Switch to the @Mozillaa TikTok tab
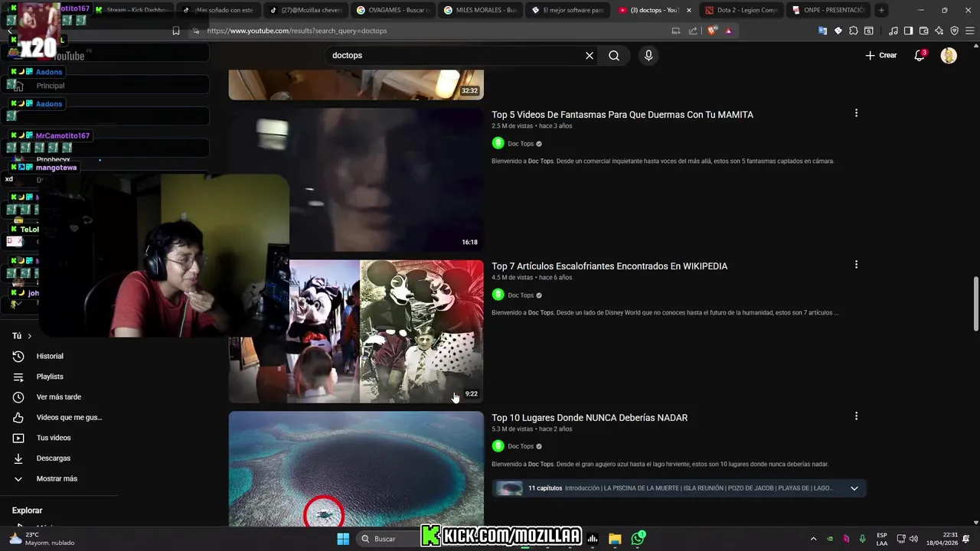980x551 pixels. (306, 10)
